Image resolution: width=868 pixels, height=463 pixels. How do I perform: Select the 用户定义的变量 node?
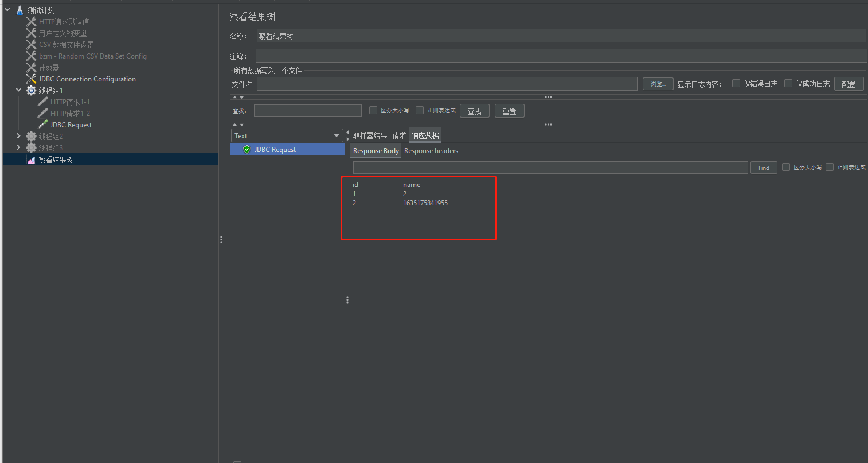[x=62, y=33]
